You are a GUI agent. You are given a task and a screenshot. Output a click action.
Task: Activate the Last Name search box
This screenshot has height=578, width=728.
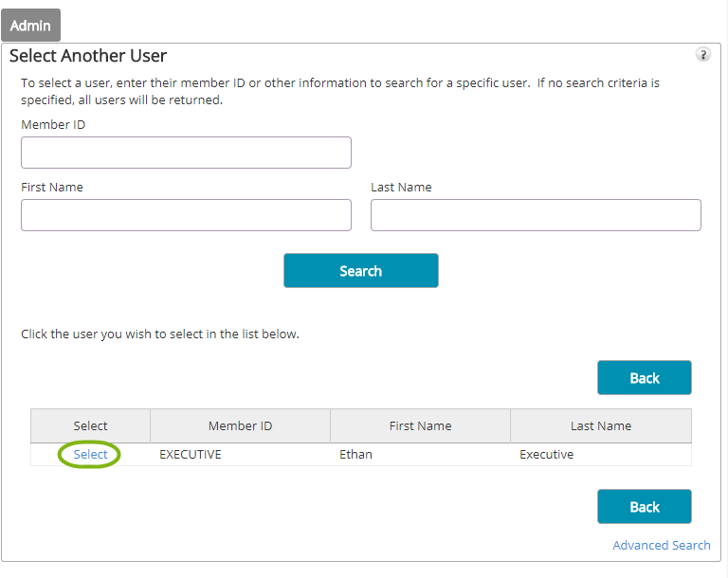point(536,215)
